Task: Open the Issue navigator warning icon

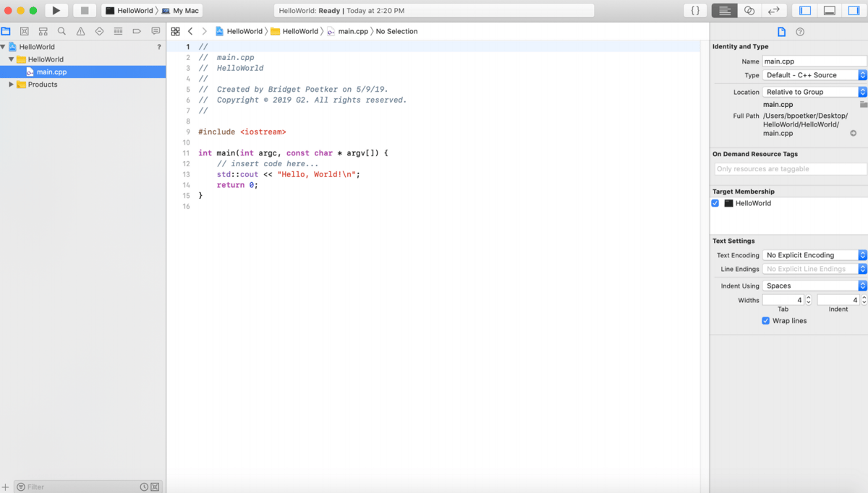Action: click(80, 32)
